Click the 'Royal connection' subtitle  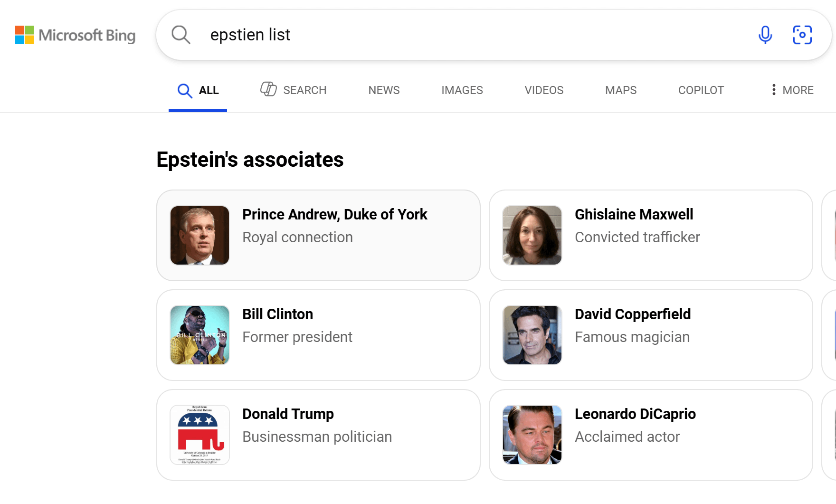coord(297,237)
